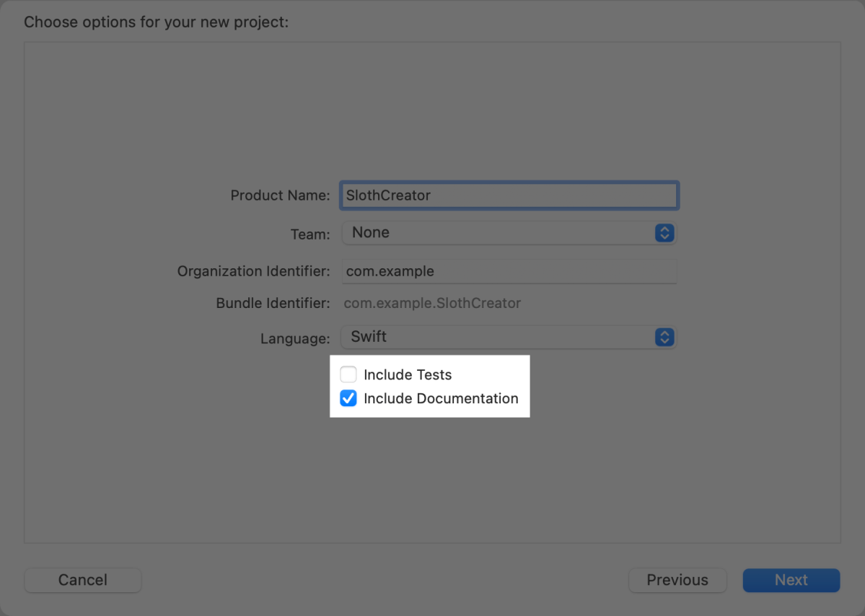Proceed with the Next button
Image resolution: width=865 pixels, height=616 pixels.
[791, 580]
